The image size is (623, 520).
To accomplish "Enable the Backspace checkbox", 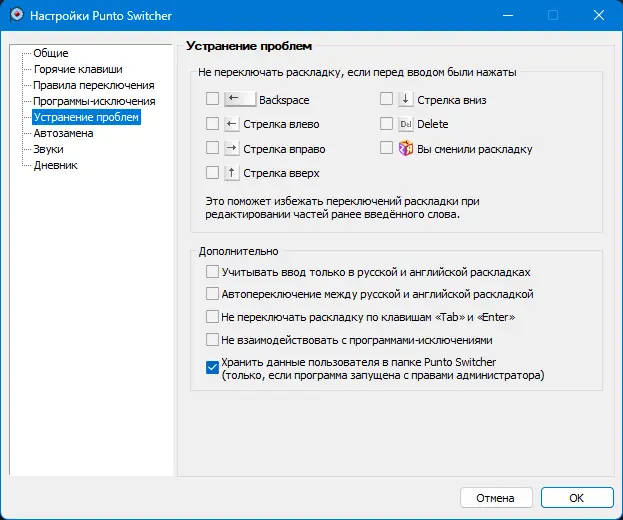I will click(x=212, y=99).
